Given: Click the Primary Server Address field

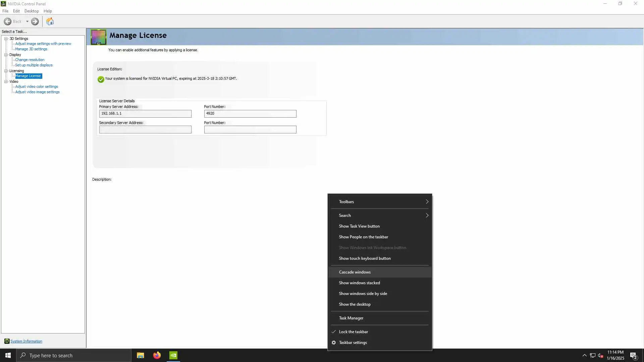Looking at the screenshot, I should [145, 114].
